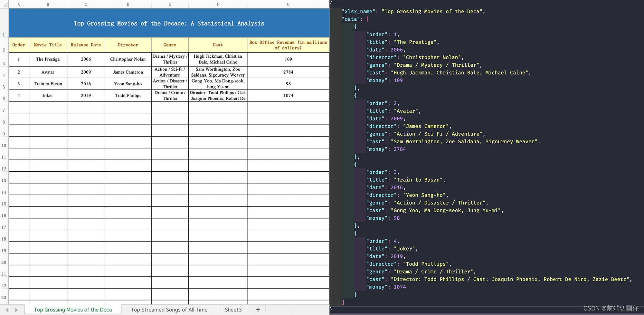
Task: Select row 1 header
Action: click(x=4, y=23)
